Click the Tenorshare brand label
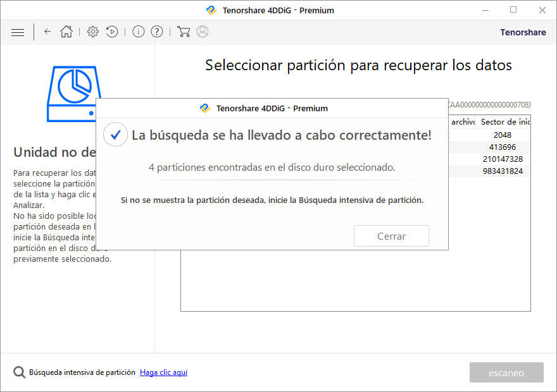This screenshot has height=392, width=557. click(x=523, y=32)
